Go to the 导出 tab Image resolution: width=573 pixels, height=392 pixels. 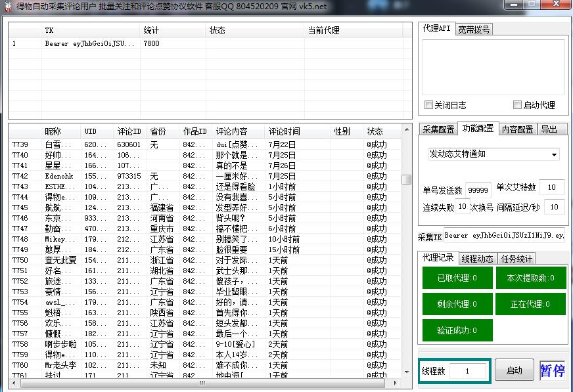pyautogui.click(x=549, y=129)
